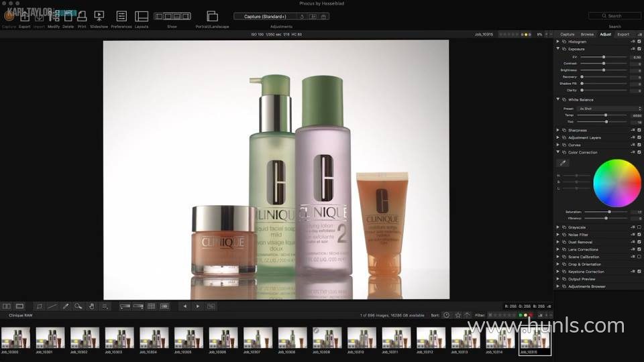Click the EV exposure slider handle
The height and width of the screenshot is (362, 644).
tap(603, 57)
